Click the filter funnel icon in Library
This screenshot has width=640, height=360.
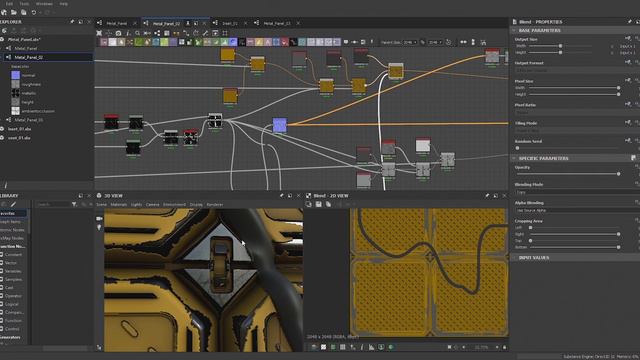74,204
